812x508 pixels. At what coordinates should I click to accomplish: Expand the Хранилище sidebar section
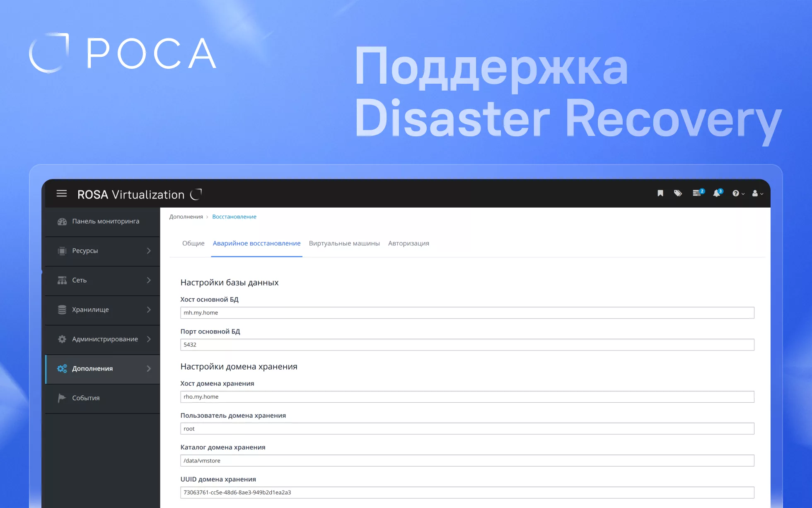pyautogui.click(x=102, y=310)
